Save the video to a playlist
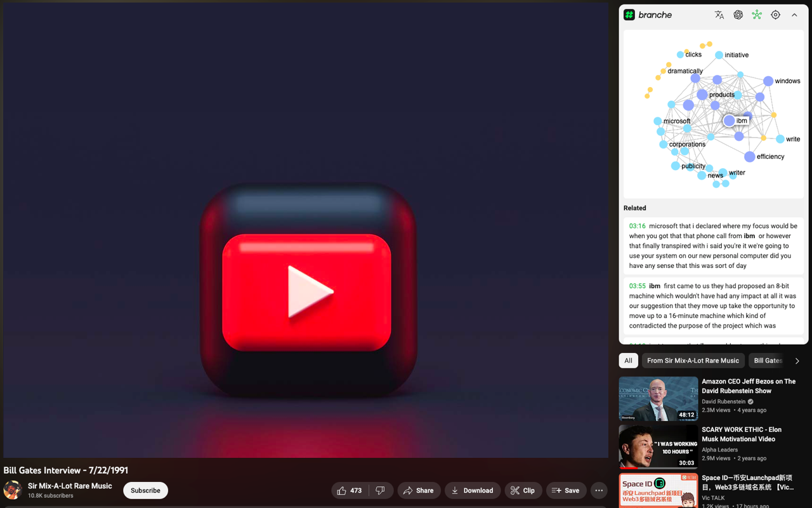The width and height of the screenshot is (812, 508). coord(566,490)
